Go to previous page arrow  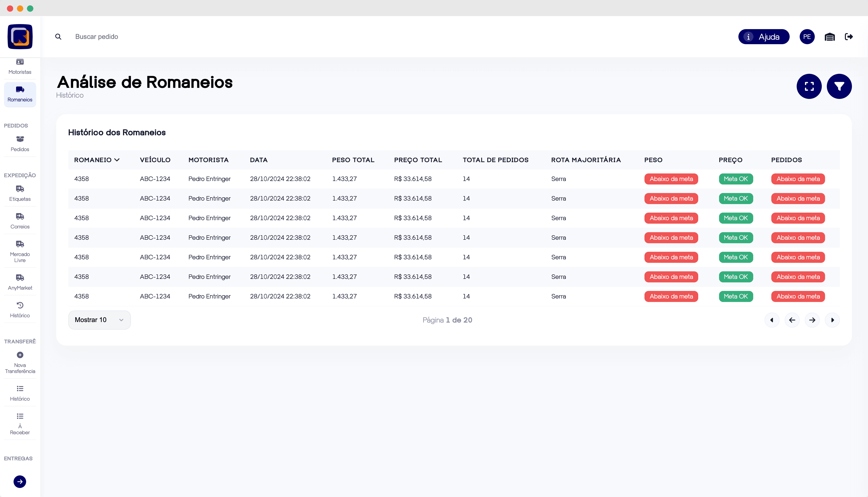pyautogui.click(x=792, y=320)
